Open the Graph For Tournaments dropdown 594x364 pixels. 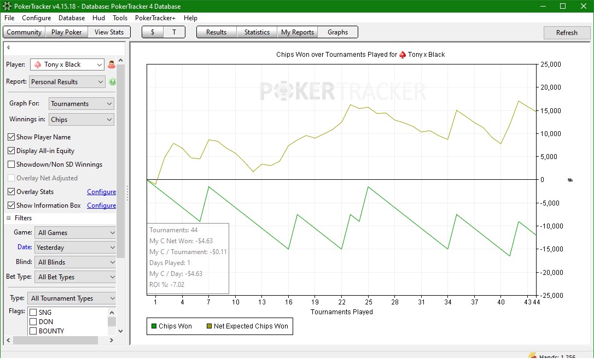(81, 104)
